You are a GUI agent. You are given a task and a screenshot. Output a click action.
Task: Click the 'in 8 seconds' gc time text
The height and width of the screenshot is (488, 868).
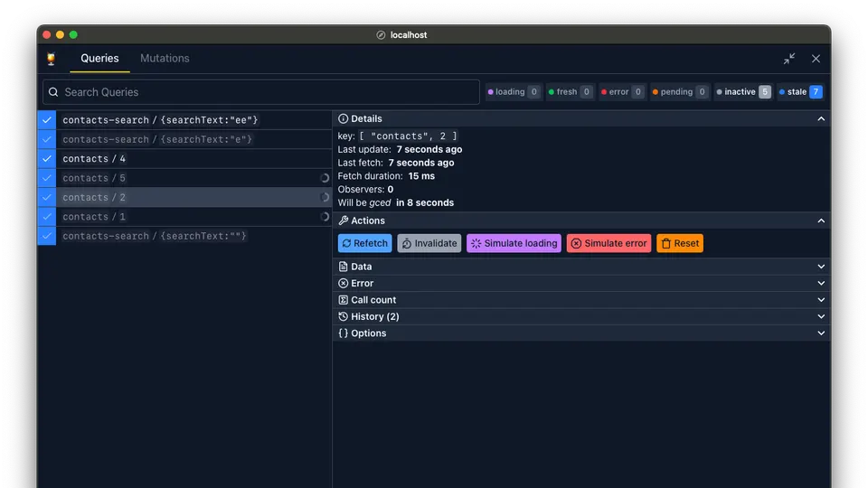coord(425,202)
